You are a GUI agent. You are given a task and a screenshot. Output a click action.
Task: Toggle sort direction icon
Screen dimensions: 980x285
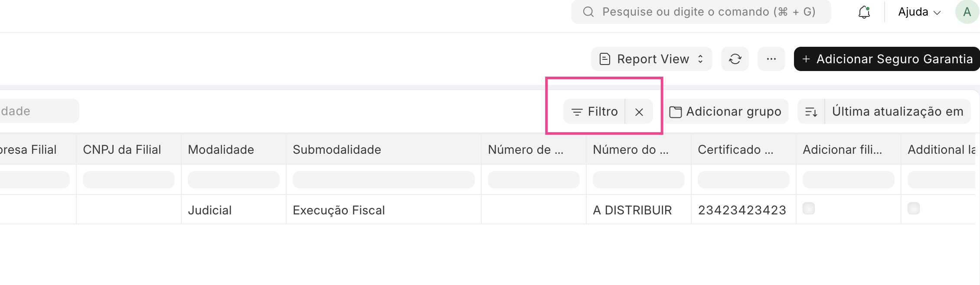point(811,112)
